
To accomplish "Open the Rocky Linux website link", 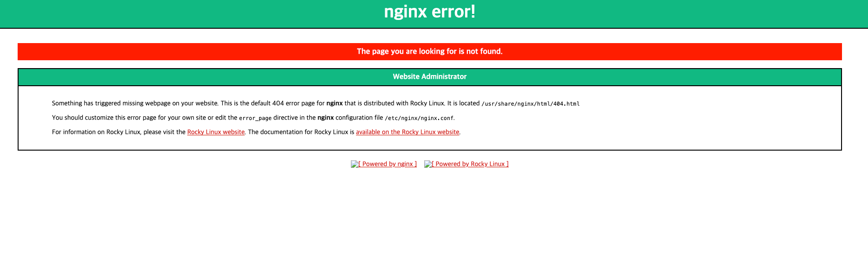I will (x=216, y=132).
